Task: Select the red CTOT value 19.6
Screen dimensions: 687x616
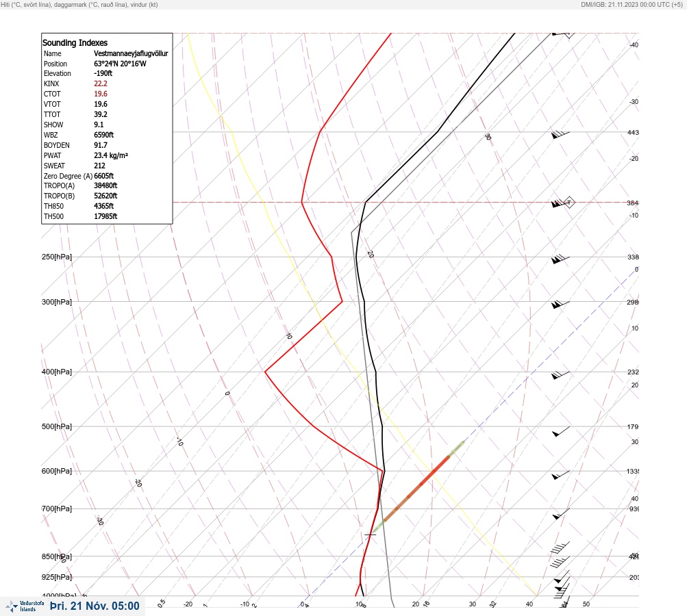Action: coord(101,94)
